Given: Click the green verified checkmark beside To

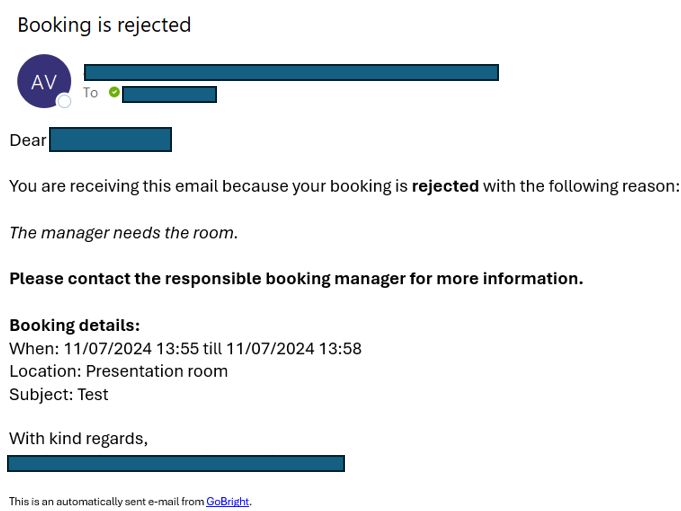Looking at the screenshot, I should pos(114,92).
